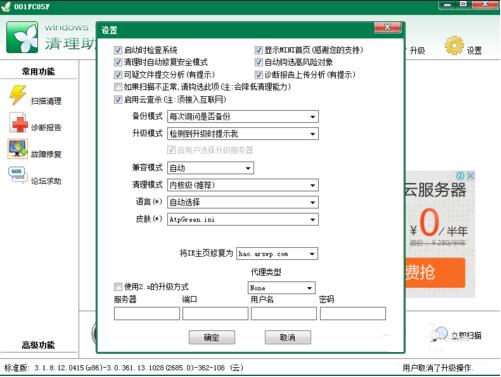Select the 高级功能 section header
Viewport: 501px width, 377px height.
(38, 345)
